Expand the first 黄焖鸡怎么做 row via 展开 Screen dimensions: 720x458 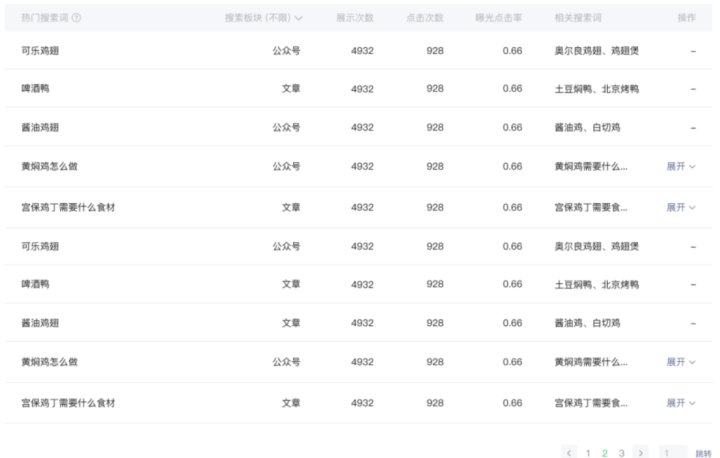[681, 166]
